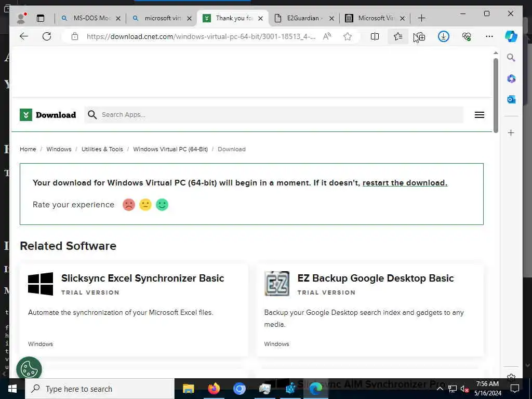
Task: Close the E2Guardian tab
Action: coord(331,18)
